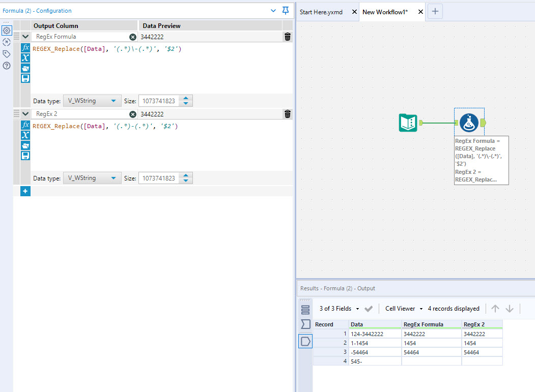Click the save expression icon in RegEx 2 editor
535x392 pixels.
click(25, 156)
